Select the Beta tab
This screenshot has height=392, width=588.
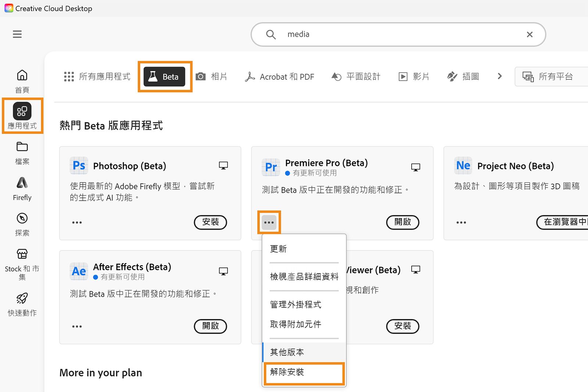(x=164, y=76)
